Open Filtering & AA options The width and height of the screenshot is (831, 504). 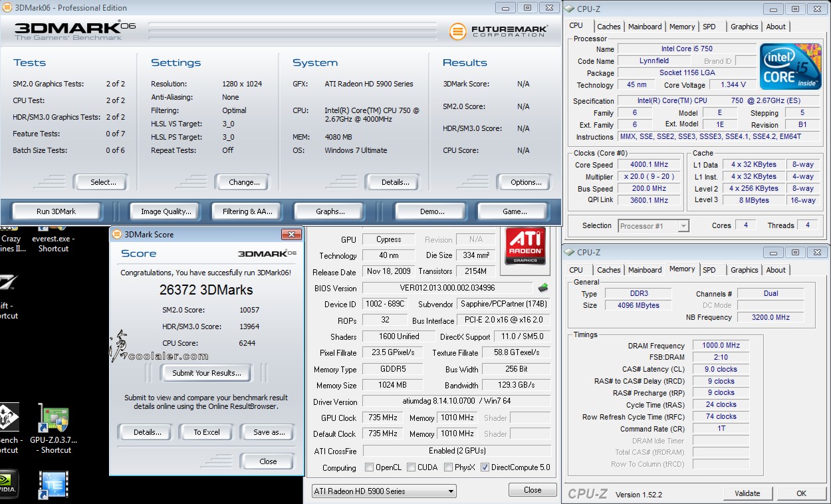tap(247, 211)
